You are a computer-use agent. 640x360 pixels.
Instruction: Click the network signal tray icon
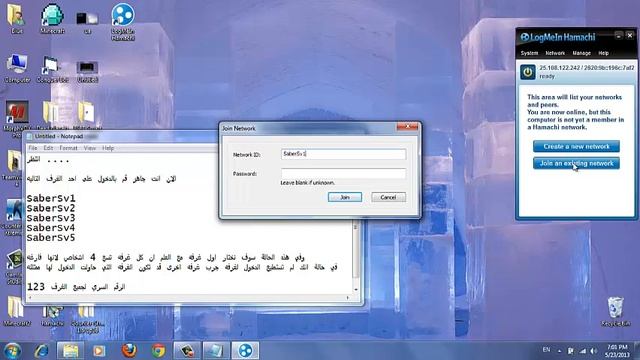[582, 351]
